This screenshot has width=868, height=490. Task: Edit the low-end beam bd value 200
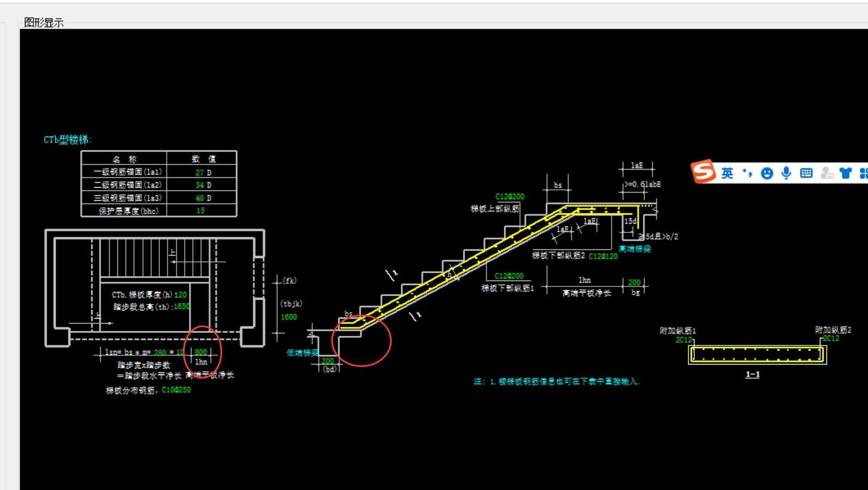[328, 361]
